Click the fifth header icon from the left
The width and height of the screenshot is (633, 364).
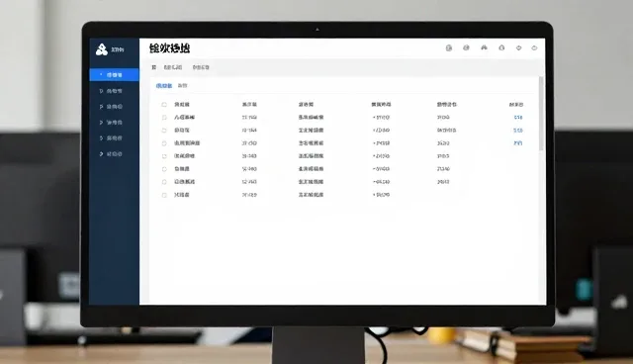[x=518, y=47]
